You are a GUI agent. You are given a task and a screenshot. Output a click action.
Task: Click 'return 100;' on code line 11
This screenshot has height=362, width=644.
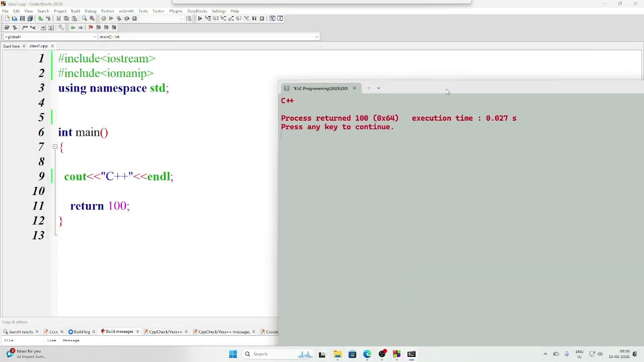click(x=100, y=206)
